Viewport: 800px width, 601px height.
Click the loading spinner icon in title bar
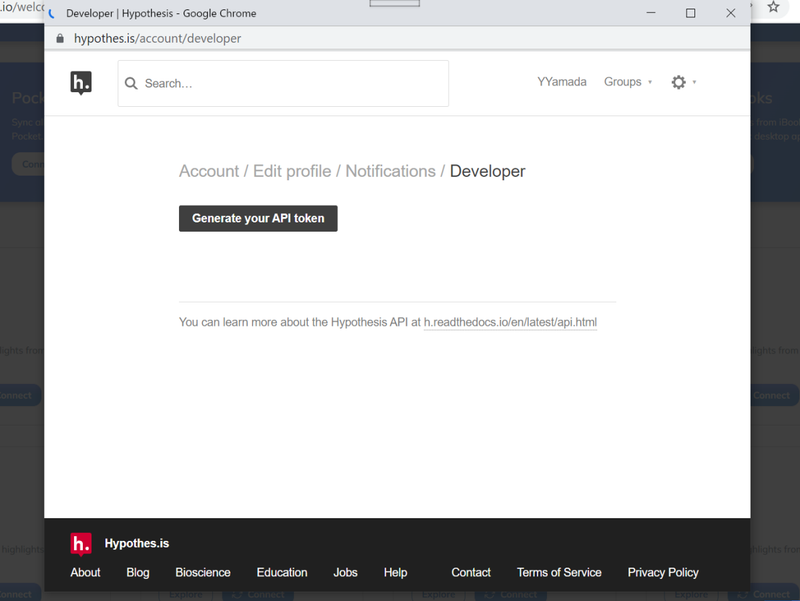[x=52, y=14]
